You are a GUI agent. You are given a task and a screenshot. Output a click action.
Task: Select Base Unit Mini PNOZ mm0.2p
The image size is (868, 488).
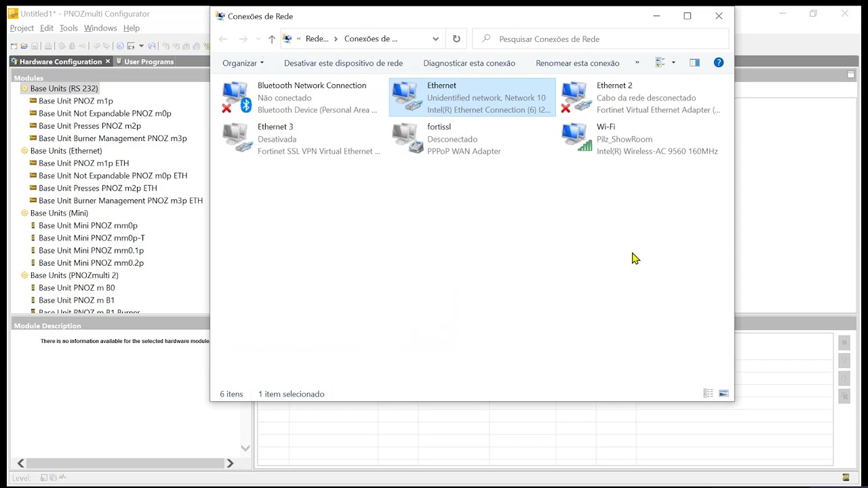(x=91, y=263)
